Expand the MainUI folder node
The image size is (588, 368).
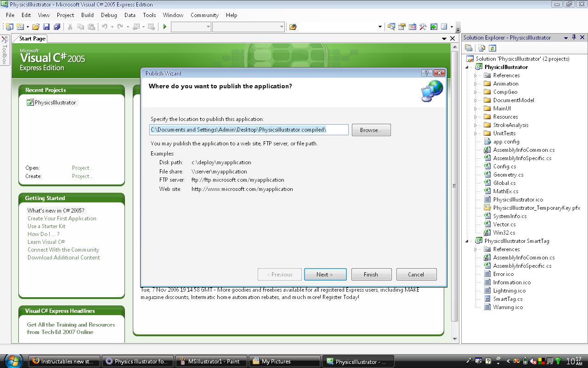pos(476,109)
